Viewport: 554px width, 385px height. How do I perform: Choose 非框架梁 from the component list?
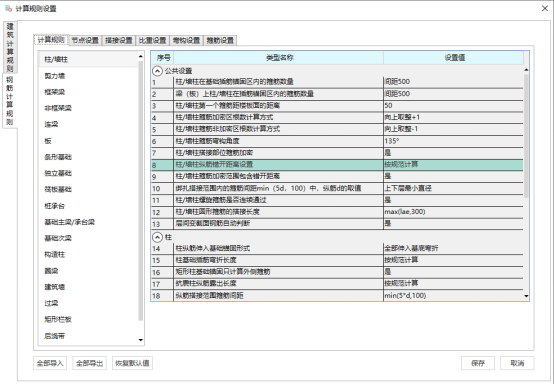point(88,108)
